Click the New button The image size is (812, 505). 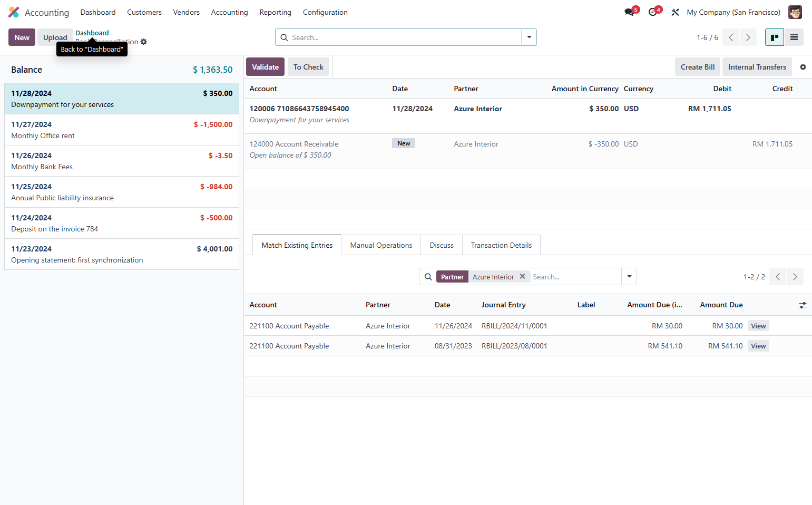(22, 37)
